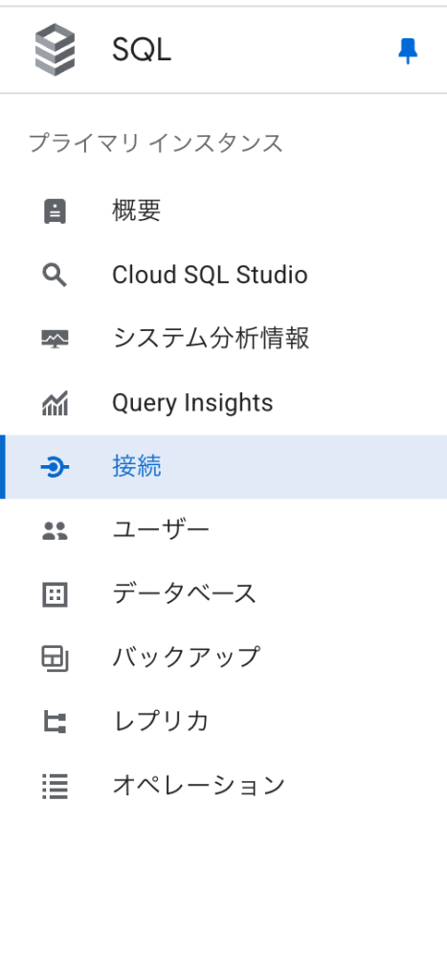447x980 pixels.
Task: Click the SQL header title
Action: point(142,50)
